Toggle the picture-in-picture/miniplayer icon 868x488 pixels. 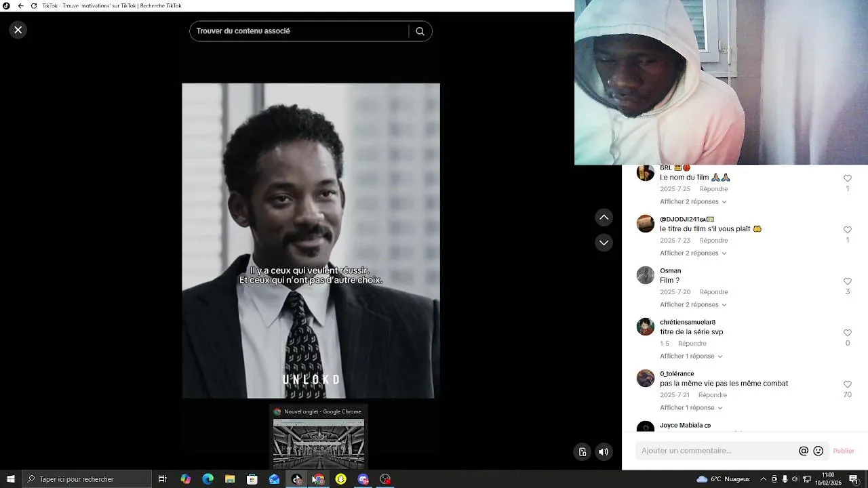582,452
